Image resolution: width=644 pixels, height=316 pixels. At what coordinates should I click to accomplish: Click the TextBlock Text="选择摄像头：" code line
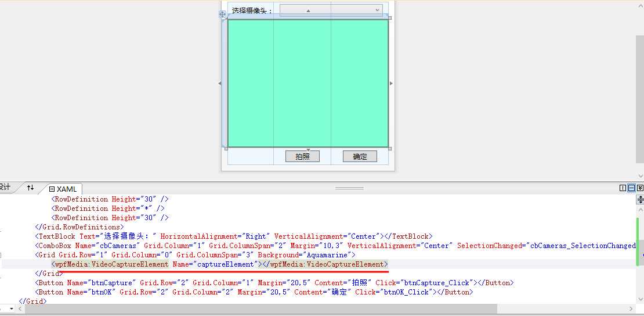234,236
